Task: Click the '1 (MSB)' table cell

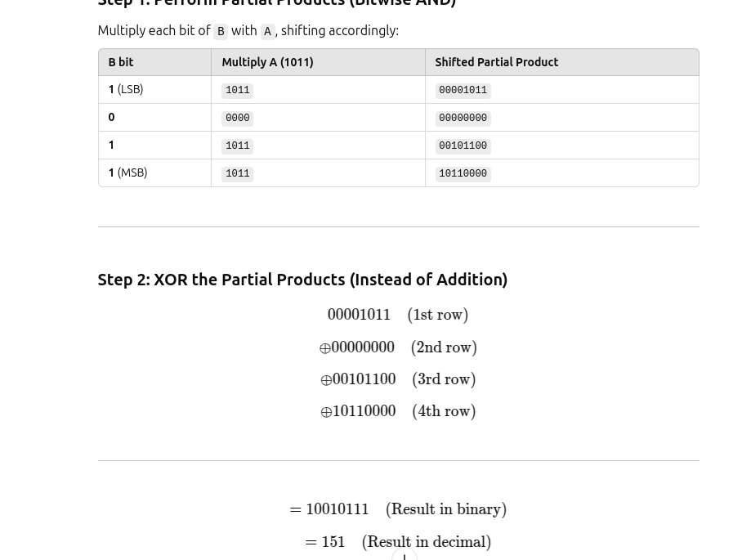Action: (154, 173)
